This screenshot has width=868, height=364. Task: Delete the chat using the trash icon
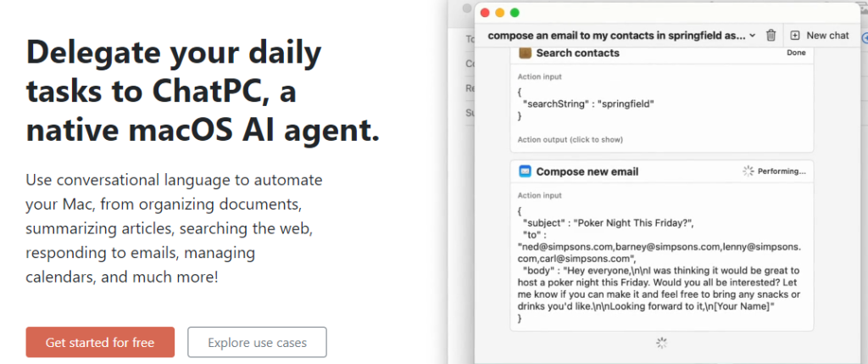(771, 36)
